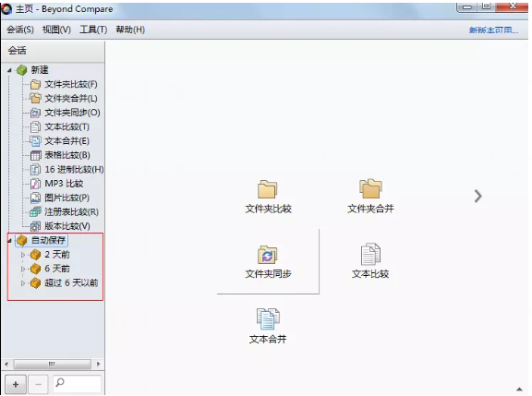Click the 6 天前 box icon
Image resolution: width=532 pixels, height=396 pixels.
point(35,269)
